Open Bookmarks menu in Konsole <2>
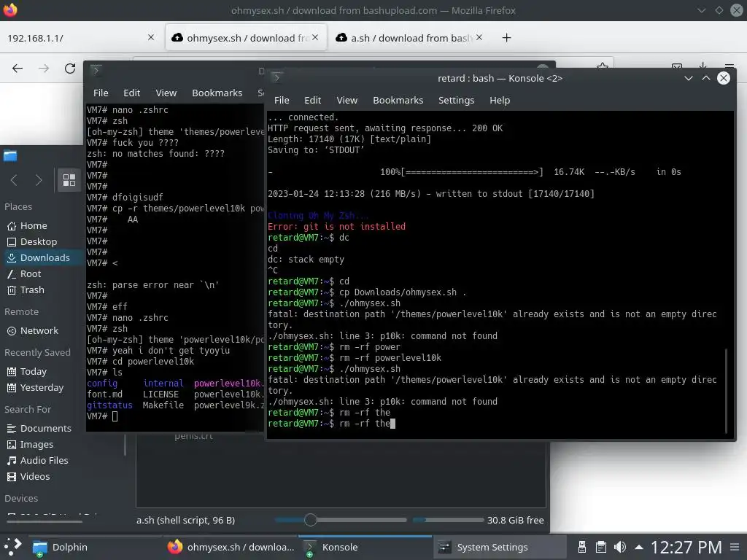Screen dimensions: 747x560 pos(398,100)
